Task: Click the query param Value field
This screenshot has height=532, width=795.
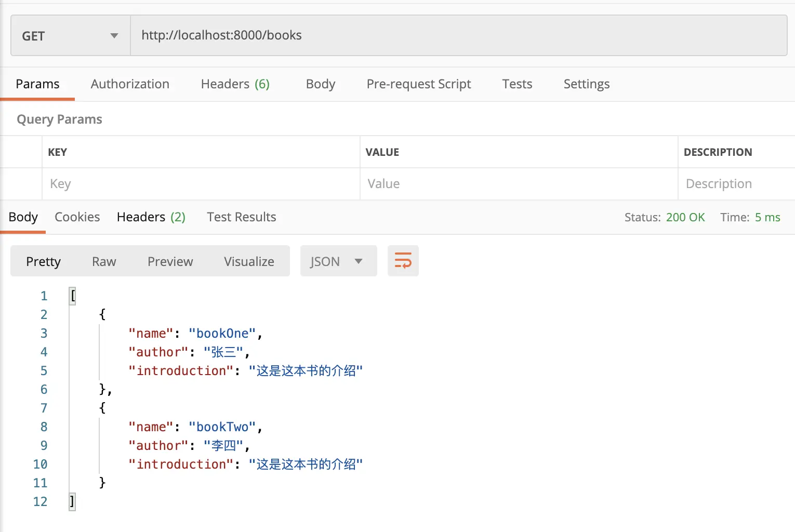Action: pos(518,184)
